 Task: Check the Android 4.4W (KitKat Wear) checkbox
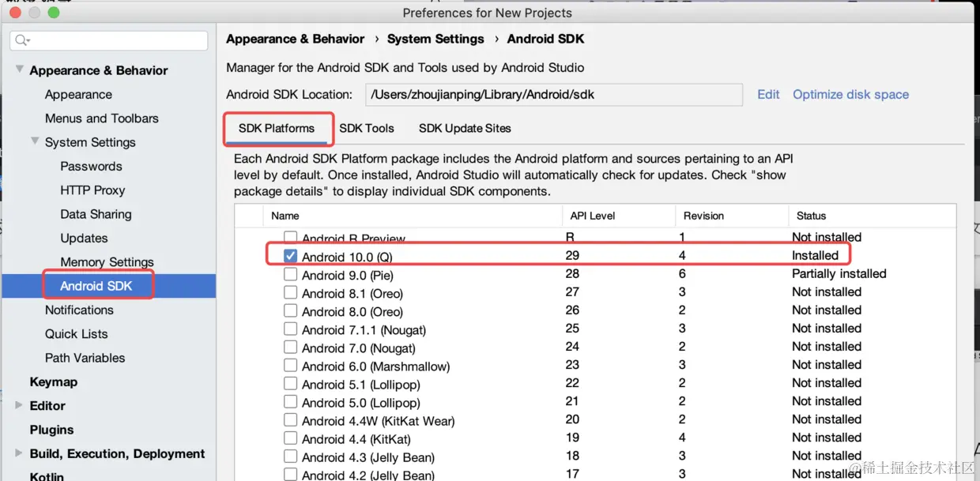pyautogui.click(x=290, y=419)
